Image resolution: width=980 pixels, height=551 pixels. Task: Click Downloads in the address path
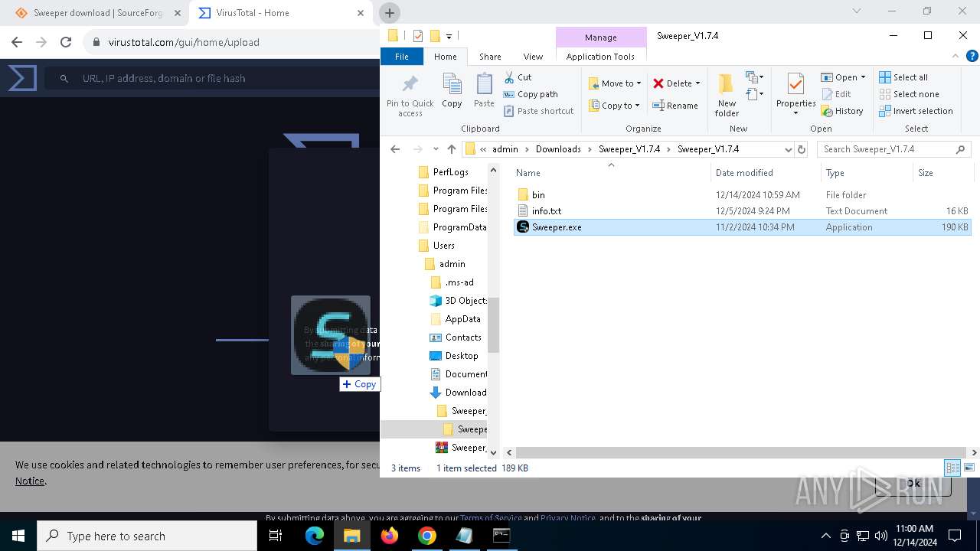pyautogui.click(x=558, y=149)
